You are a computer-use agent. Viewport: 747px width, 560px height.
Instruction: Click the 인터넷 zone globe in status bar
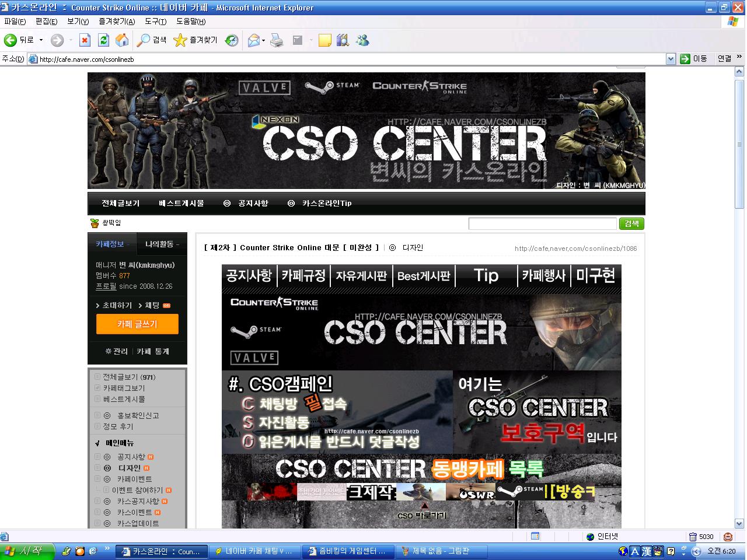click(602, 537)
